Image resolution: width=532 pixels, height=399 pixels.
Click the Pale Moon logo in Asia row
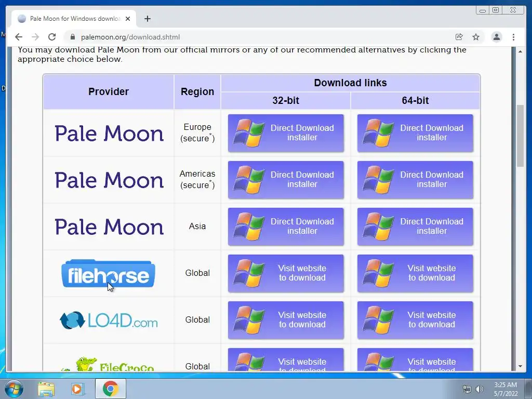click(109, 227)
